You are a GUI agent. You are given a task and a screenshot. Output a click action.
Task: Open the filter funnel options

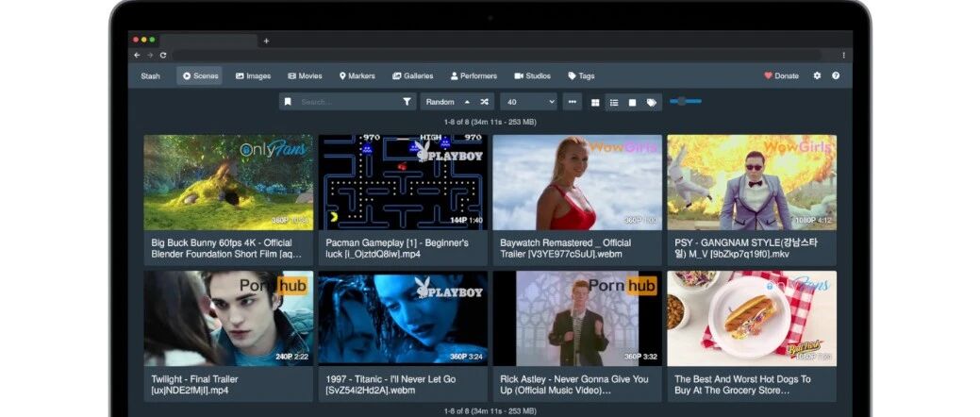407,102
